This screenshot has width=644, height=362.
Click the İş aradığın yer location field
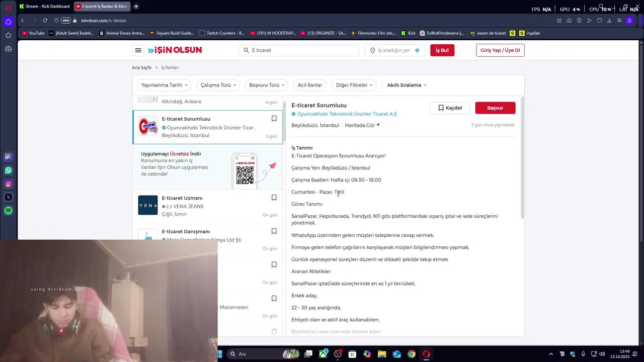(394, 50)
